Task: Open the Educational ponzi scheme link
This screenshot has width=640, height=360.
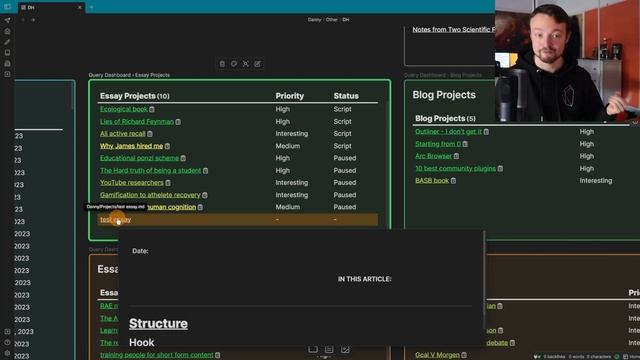Action: tap(139, 158)
